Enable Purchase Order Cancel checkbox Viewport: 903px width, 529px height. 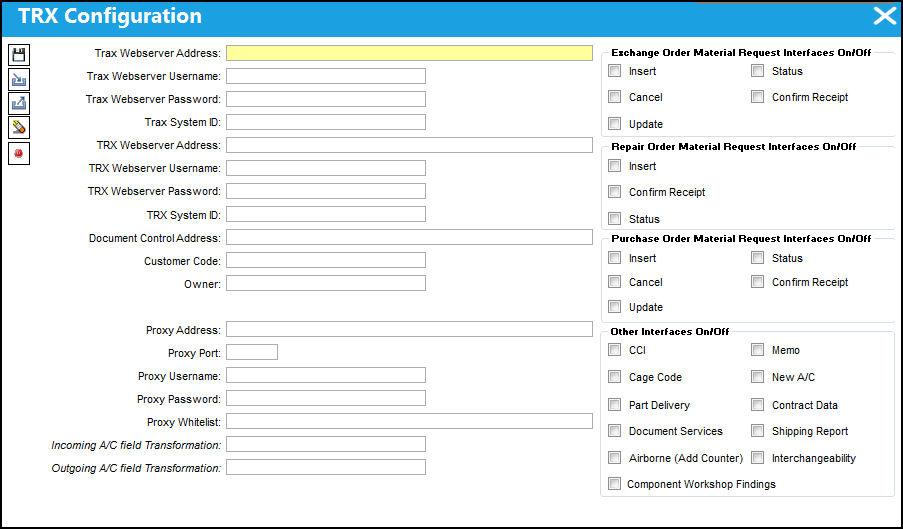615,282
